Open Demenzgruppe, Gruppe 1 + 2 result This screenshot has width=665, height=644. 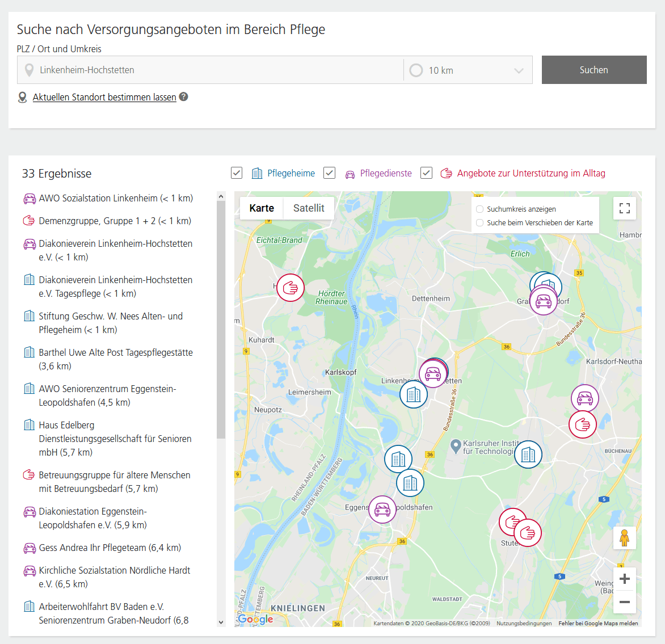point(115,221)
